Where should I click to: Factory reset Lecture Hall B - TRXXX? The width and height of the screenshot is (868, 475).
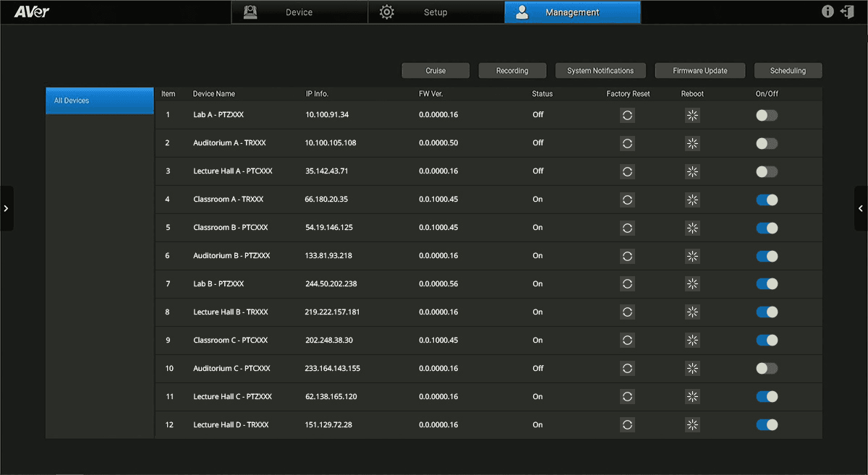tap(628, 312)
